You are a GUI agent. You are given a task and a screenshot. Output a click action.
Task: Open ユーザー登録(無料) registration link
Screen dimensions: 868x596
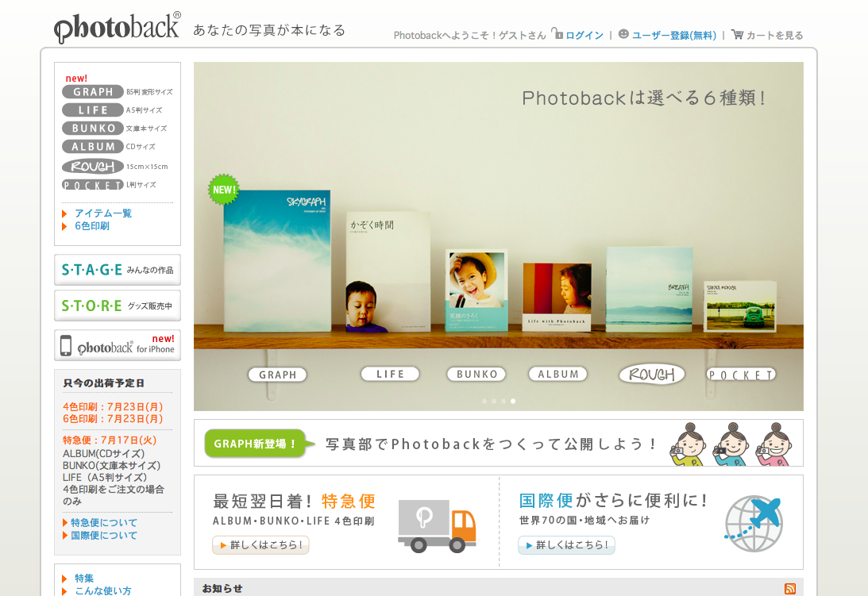[673, 35]
